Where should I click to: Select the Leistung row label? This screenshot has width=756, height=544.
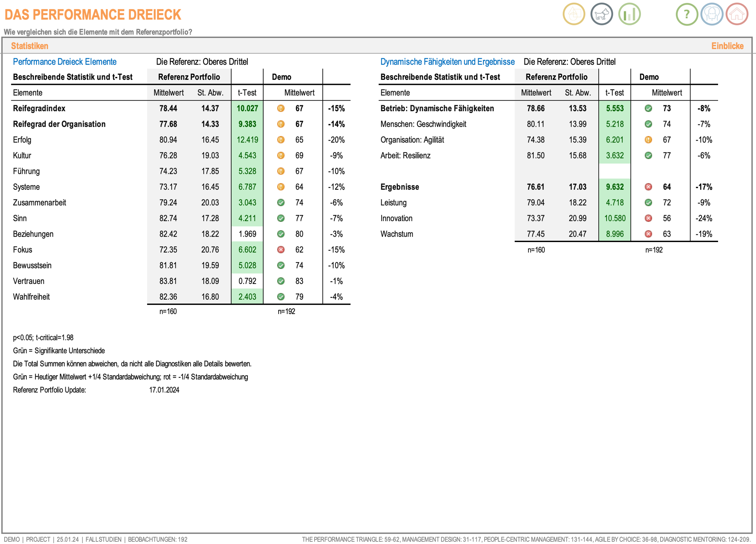(x=393, y=202)
